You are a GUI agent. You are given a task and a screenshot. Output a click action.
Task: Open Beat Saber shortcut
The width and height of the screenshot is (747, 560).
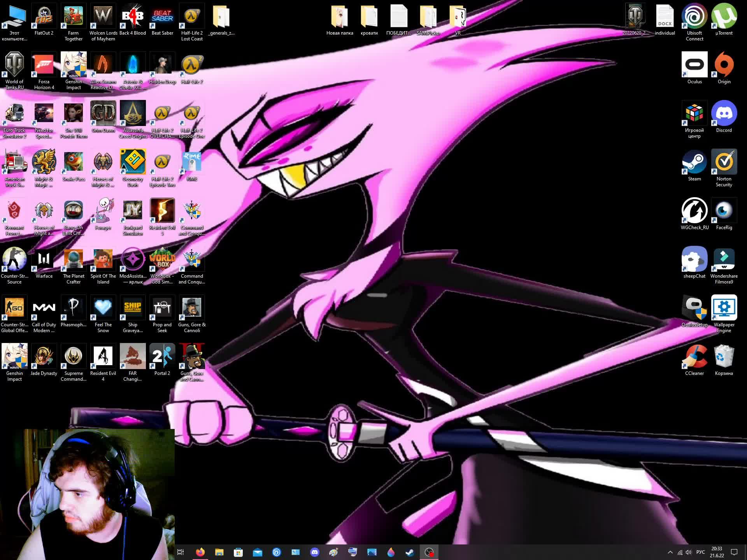[x=162, y=17]
